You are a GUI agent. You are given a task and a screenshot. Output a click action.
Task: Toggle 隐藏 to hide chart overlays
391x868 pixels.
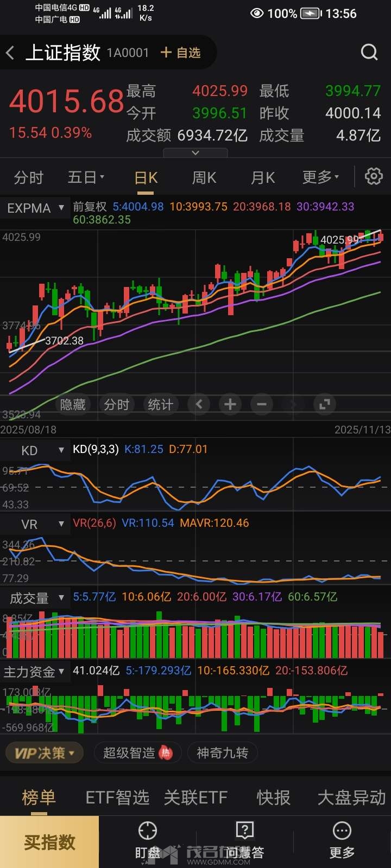coord(73,405)
